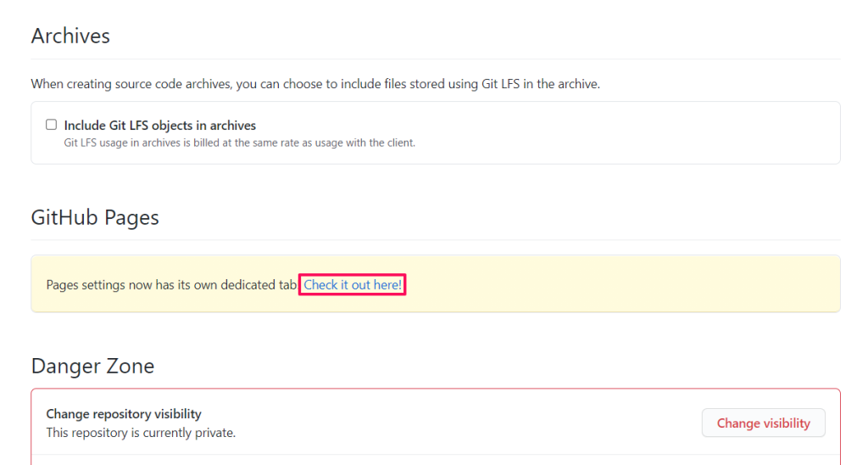This screenshot has width=868, height=465.
Task: Open the "Check it out here!" link
Action: click(x=353, y=285)
